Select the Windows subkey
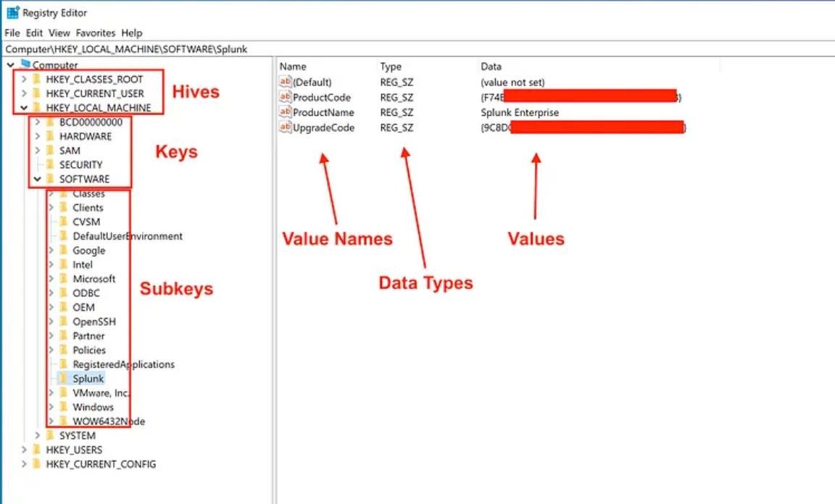The height and width of the screenshot is (504, 835). coord(93,407)
